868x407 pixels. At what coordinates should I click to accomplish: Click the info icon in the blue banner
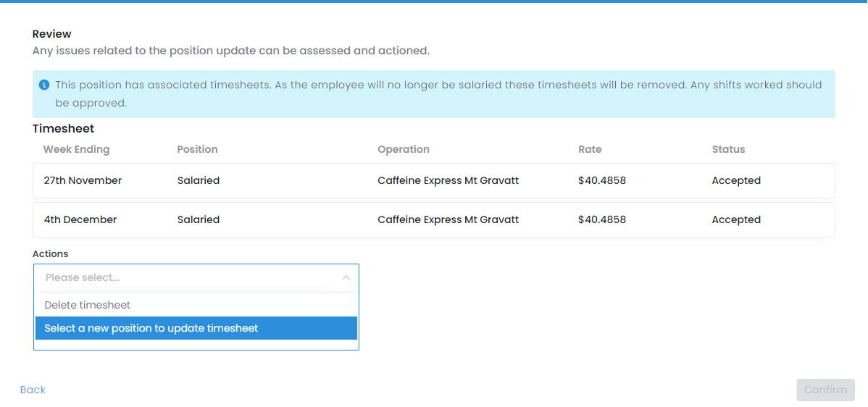tap(44, 85)
